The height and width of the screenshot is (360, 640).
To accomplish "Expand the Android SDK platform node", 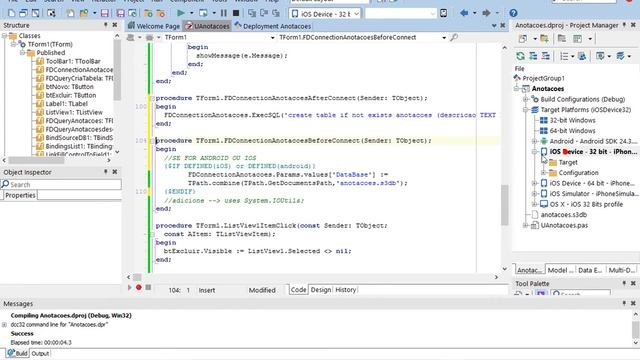I will tap(534, 141).
